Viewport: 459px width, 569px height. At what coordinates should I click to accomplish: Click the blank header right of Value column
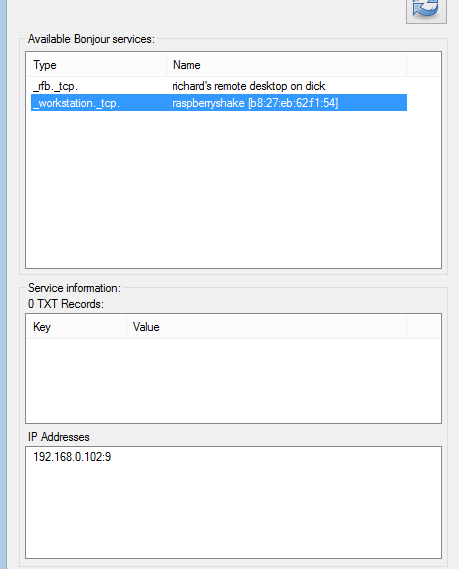point(423,327)
